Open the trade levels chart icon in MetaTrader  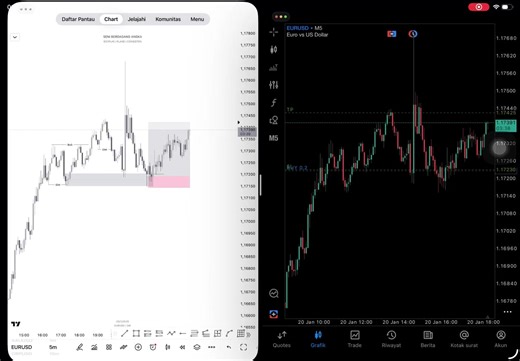274,68
